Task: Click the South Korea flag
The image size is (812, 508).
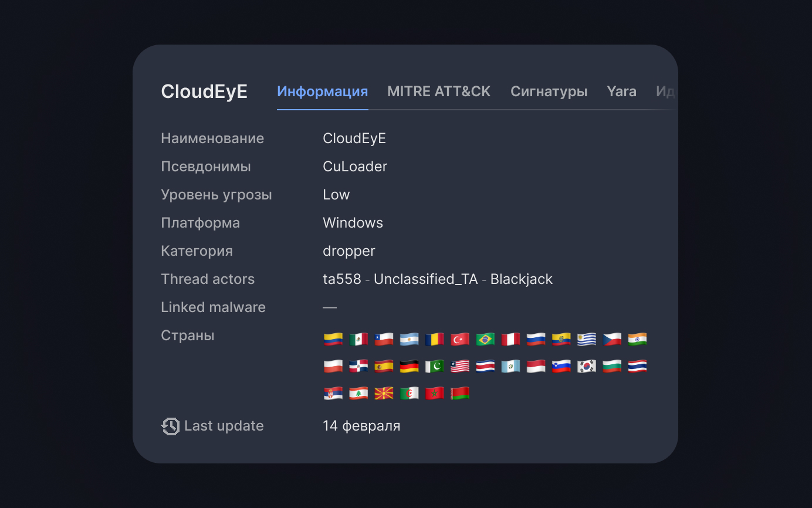Action: (x=586, y=365)
